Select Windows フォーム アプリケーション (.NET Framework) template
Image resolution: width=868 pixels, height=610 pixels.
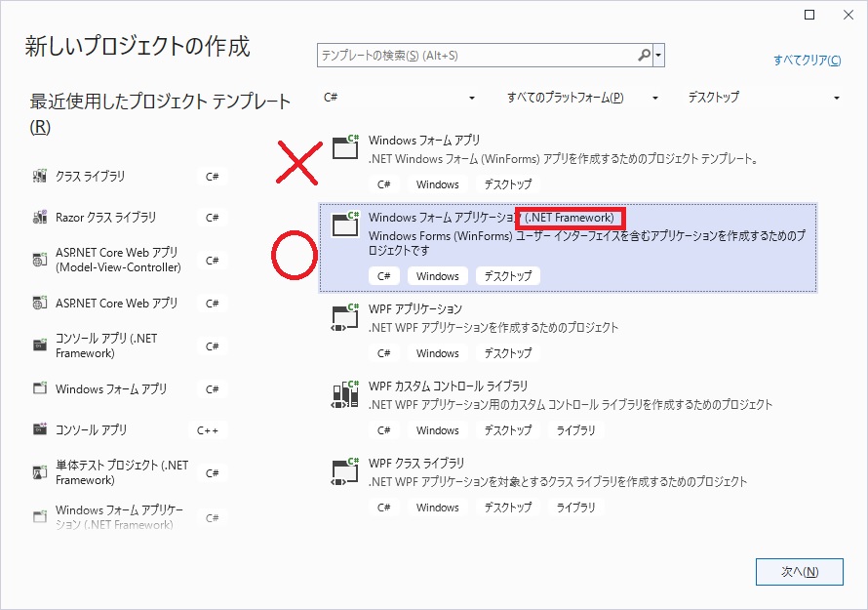click(568, 248)
